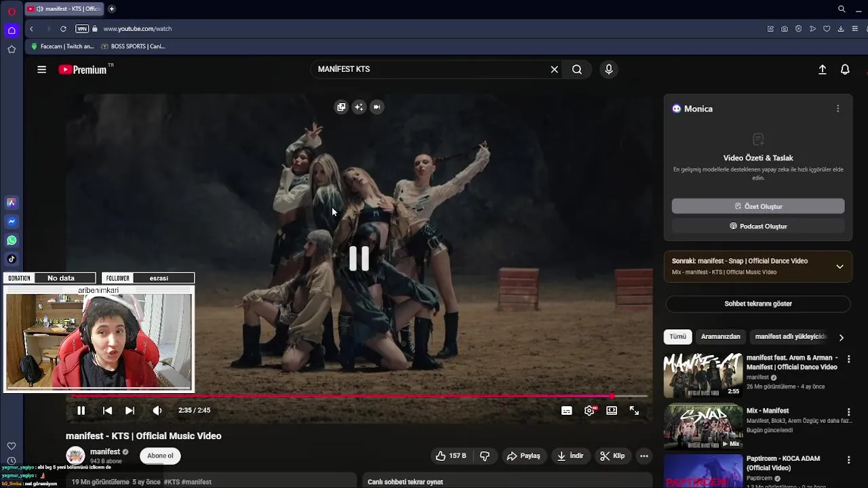Viewport: 868px width, 488px height.
Task: Start voice search with microphone
Action: [x=609, y=69]
